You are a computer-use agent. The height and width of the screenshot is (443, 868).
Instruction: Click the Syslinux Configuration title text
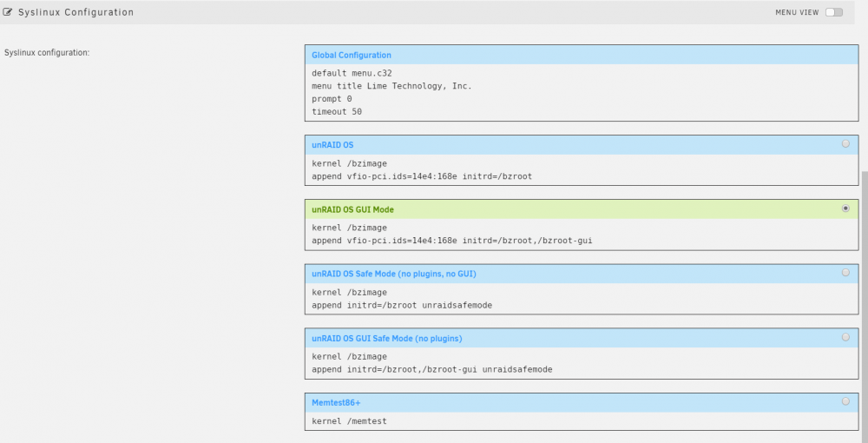[x=76, y=12]
